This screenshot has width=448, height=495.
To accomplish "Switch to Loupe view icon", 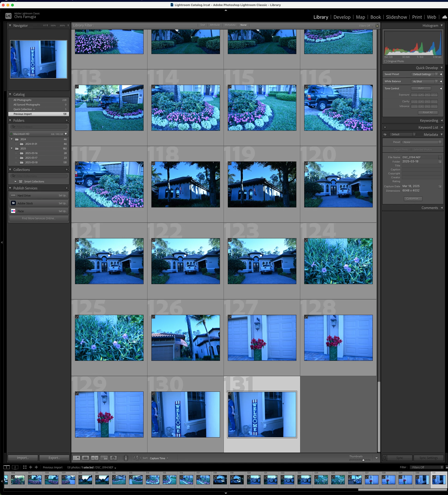I will [x=85, y=458].
